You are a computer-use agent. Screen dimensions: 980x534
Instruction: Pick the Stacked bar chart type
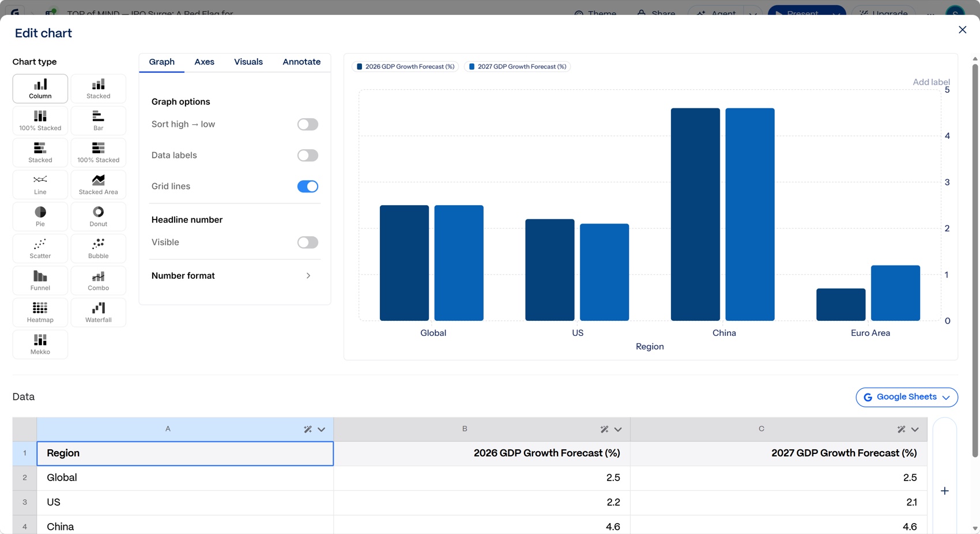[40, 153]
